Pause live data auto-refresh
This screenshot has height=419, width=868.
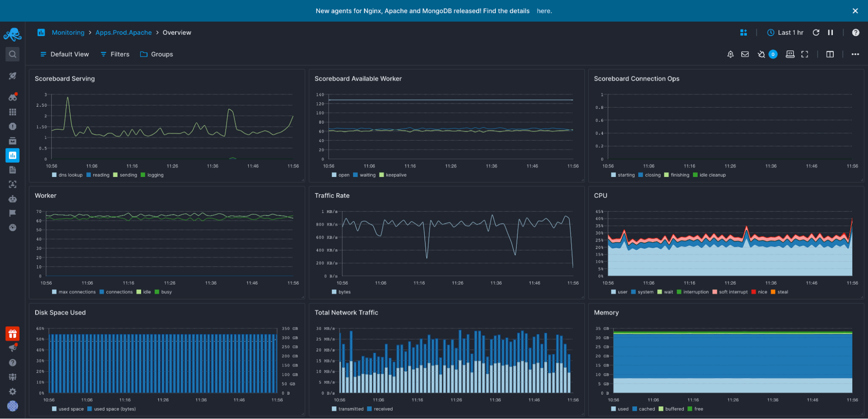tap(830, 33)
